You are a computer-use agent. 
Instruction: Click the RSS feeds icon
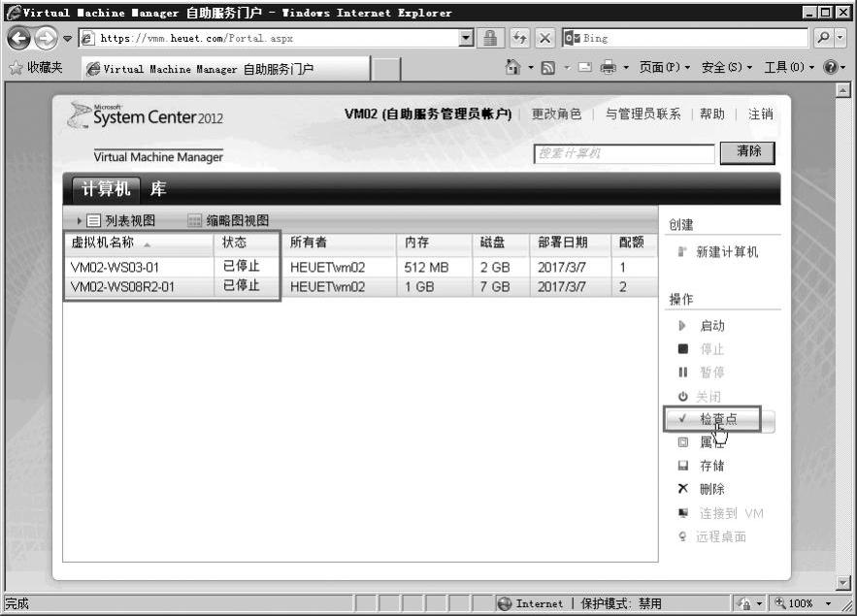[x=547, y=68]
